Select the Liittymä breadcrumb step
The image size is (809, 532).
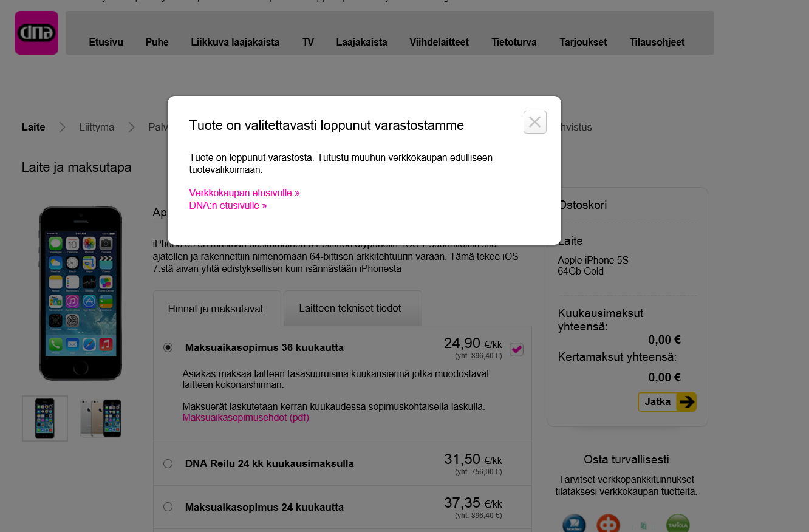(x=97, y=127)
